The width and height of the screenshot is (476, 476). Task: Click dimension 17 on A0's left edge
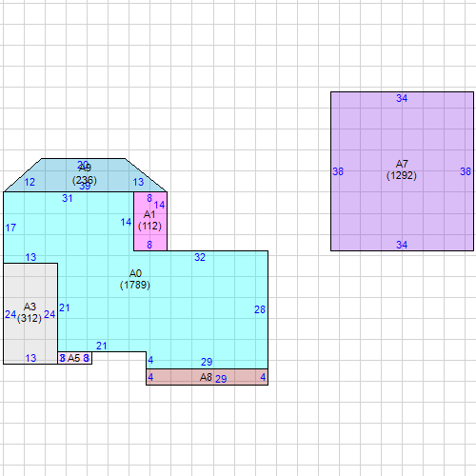coord(10,228)
